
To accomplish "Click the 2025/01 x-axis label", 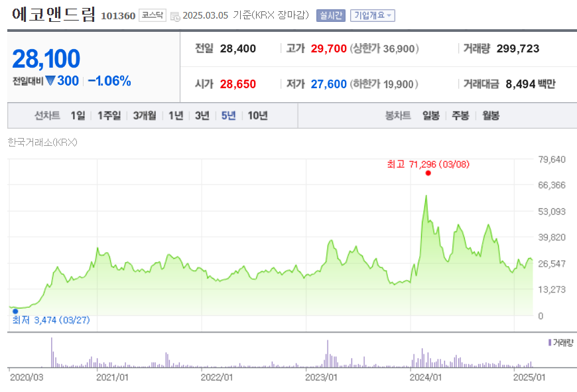I will [x=529, y=377].
